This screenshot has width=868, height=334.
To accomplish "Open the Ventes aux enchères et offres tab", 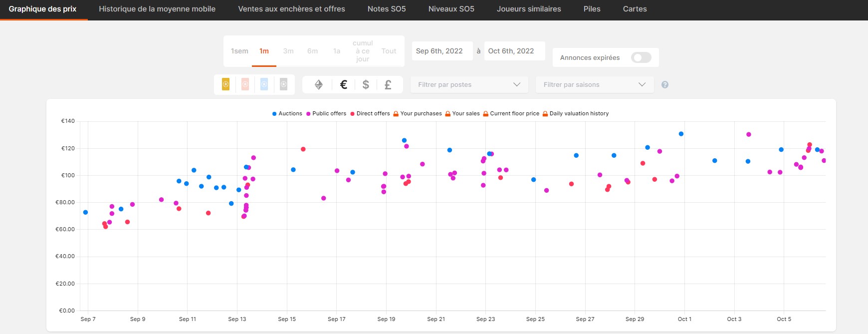I will coord(291,9).
